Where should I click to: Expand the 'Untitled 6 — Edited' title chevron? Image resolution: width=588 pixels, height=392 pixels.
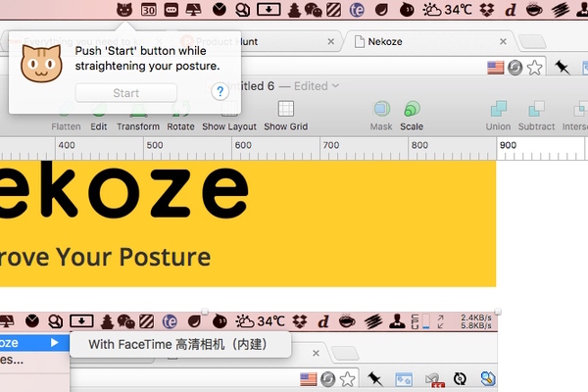pyautogui.click(x=335, y=86)
